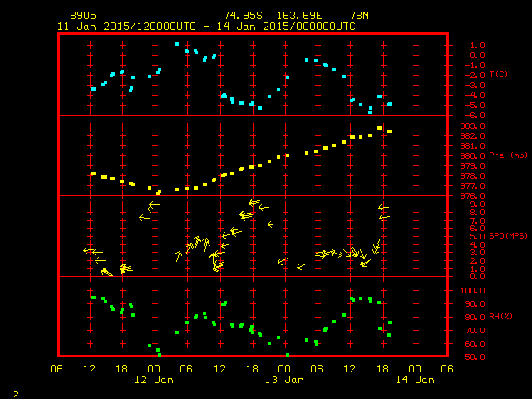The image size is (532, 399).
Task: Click the Pre (mb) pressure axis label
Action: click(508, 155)
